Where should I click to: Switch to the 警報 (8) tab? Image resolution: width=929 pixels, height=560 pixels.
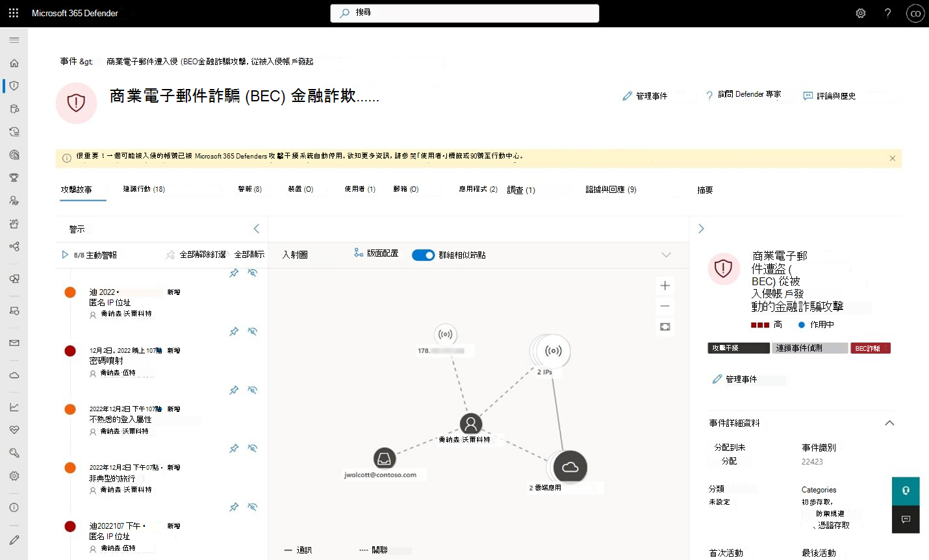click(x=249, y=189)
